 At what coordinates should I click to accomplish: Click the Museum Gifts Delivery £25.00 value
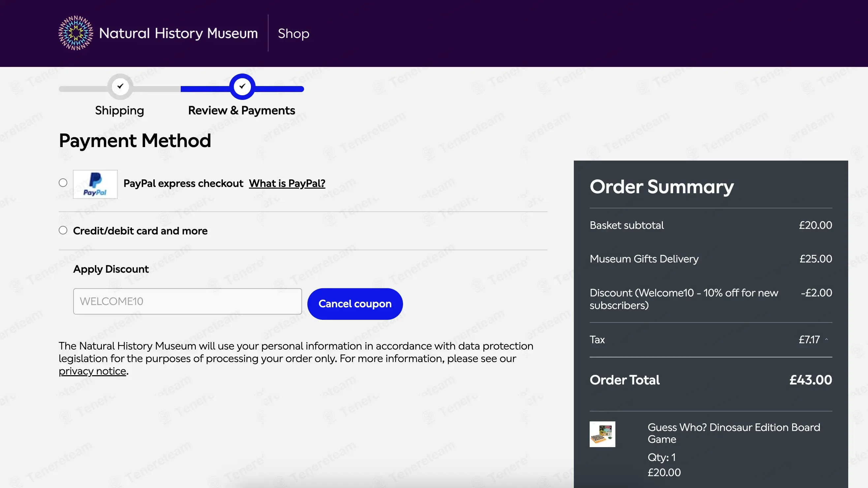(x=816, y=259)
